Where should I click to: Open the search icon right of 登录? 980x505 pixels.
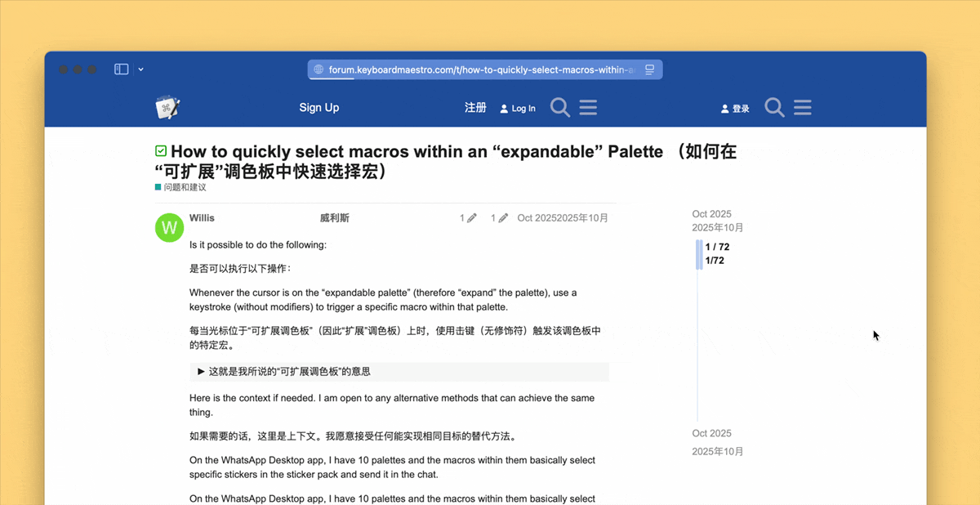[x=774, y=107]
